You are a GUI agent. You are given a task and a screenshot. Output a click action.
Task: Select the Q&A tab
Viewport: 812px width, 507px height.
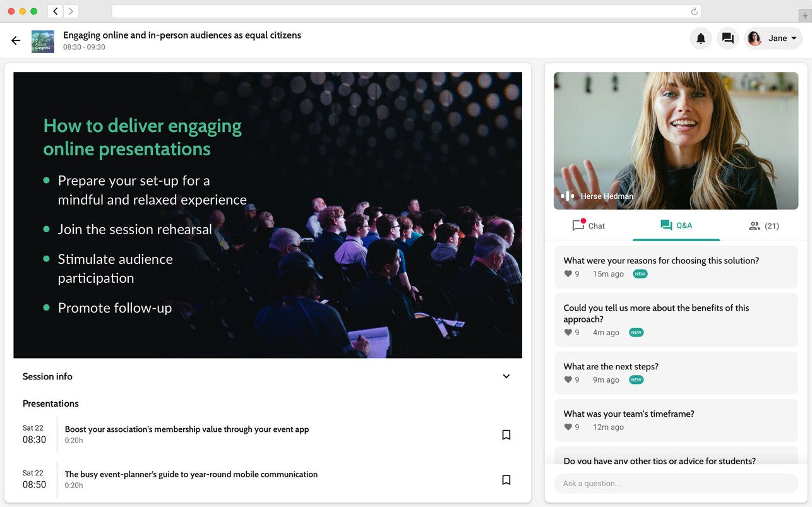tap(676, 225)
